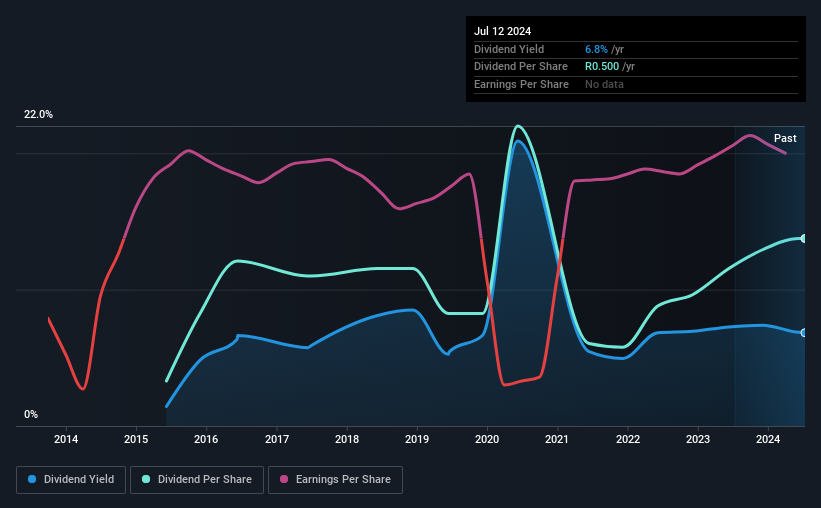821x508 pixels.
Task: Click the pink Earnings Per Share legend dot
Action: 284,479
